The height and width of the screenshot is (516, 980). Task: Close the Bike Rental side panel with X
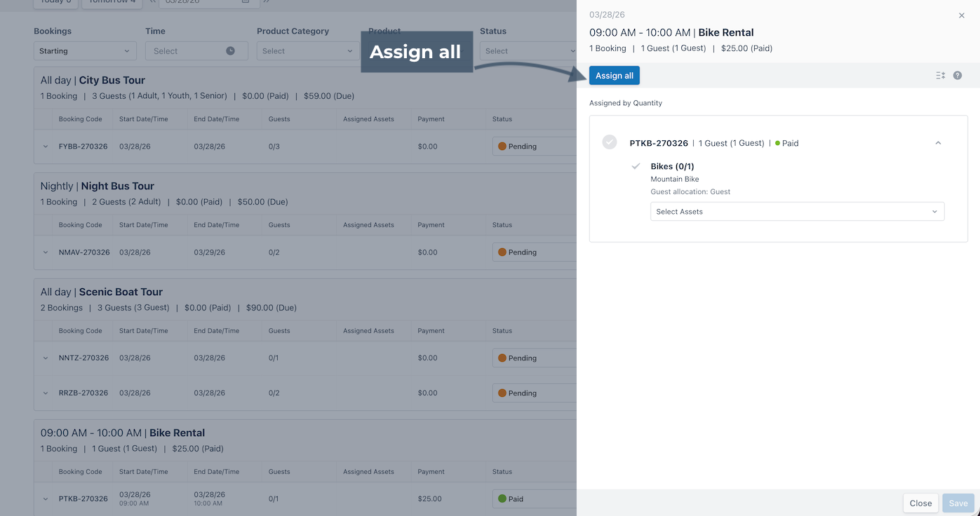click(x=962, y=15)
